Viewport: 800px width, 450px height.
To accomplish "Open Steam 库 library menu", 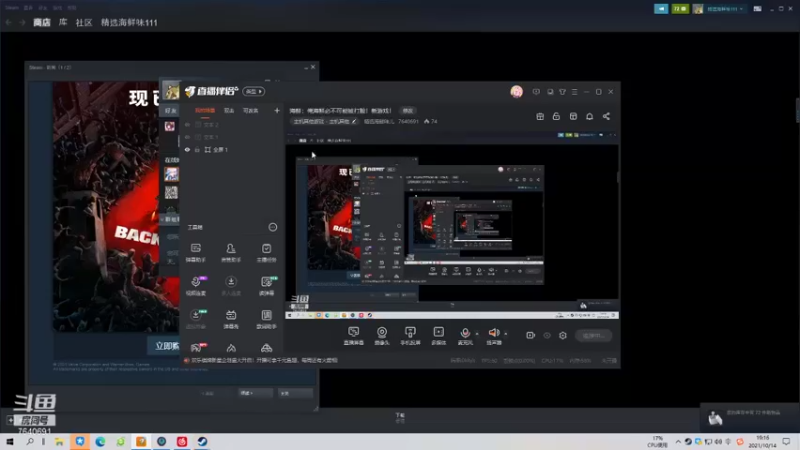I will [x=63, y=22].
